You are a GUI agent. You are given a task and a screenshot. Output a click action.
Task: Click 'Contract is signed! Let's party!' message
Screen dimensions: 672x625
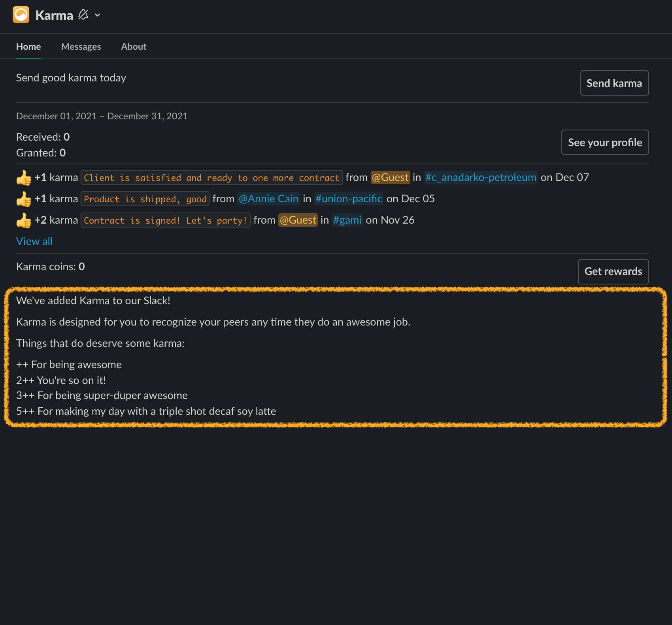(166, 220)
